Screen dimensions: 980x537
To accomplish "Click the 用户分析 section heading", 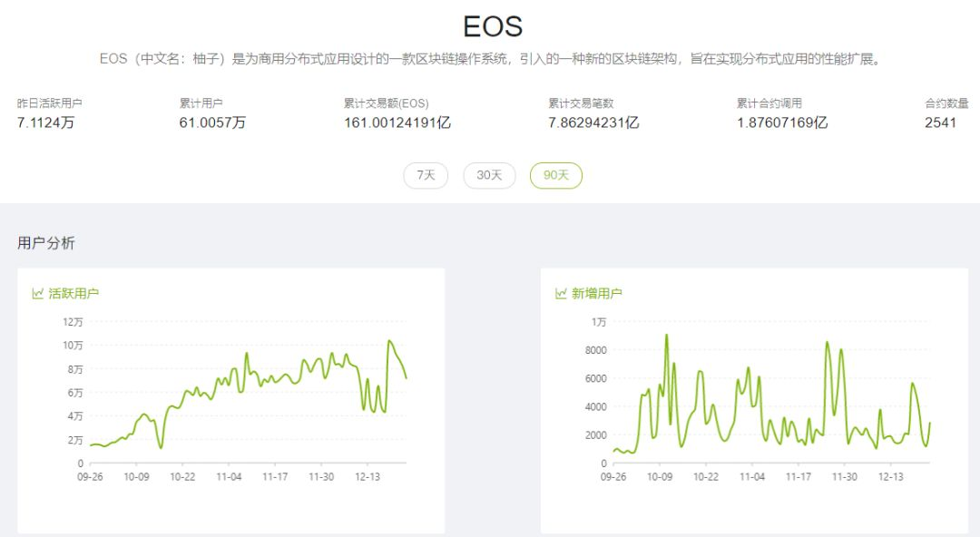I will point(46,243).
